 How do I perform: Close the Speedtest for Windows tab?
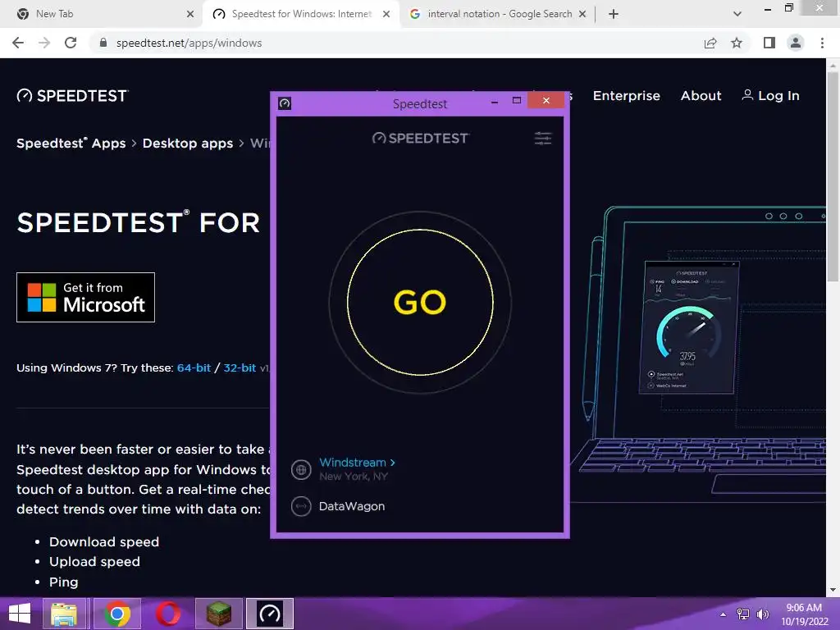[386, 15]
